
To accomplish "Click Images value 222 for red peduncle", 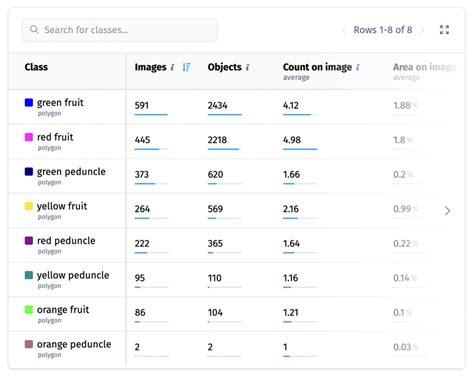I will coord(142,243).
